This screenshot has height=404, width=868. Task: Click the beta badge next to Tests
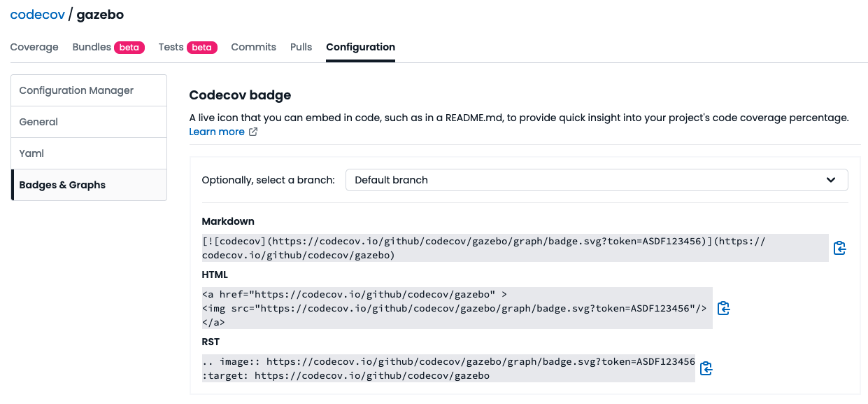202,48
